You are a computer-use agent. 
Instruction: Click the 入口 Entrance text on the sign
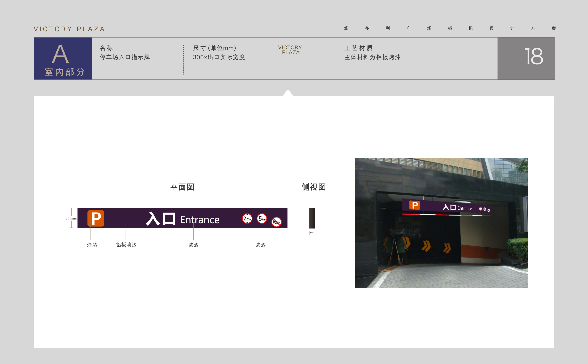(182, 219)
